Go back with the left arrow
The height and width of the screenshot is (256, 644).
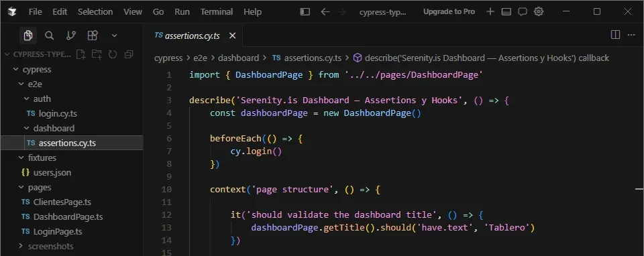pos(325,12)
